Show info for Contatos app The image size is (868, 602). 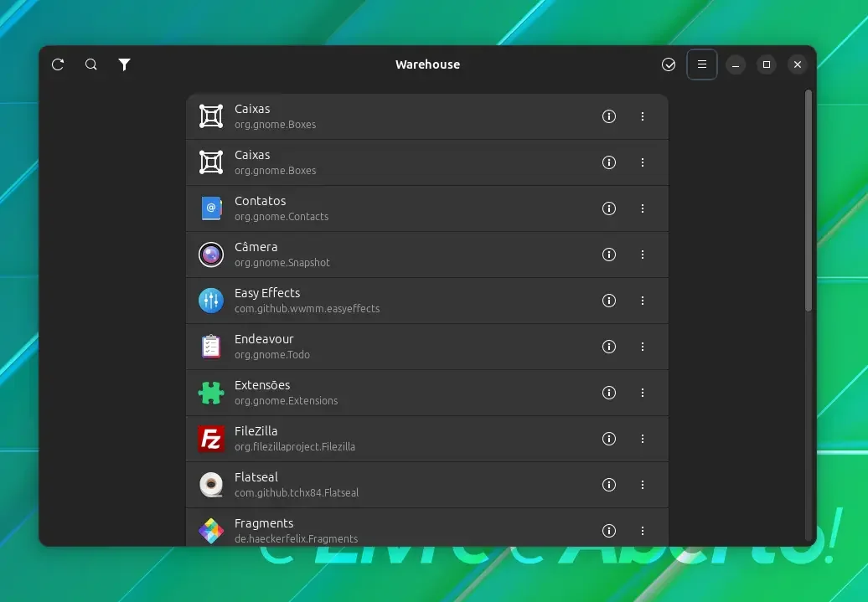pos(609,208)
